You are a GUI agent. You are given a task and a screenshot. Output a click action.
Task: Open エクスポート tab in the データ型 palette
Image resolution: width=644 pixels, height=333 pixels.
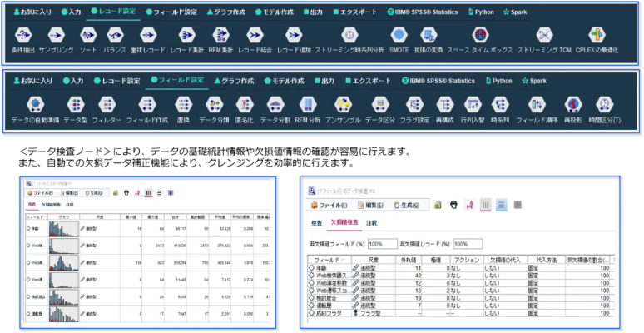(x=368, y=81)
